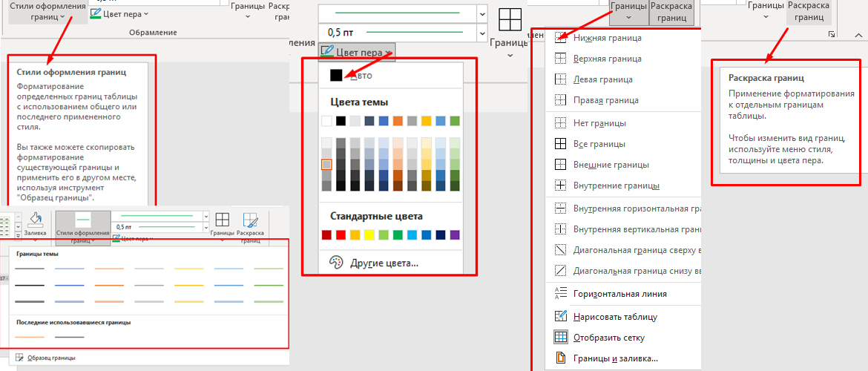
Task: Click the Нарисовать таблицу pencil icon
Action: tap(561, 317)
